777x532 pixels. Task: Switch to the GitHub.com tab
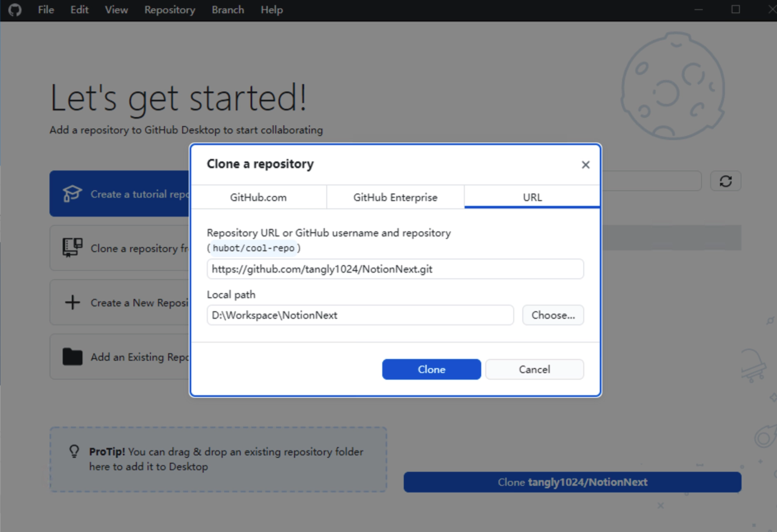tap(259, 197)
